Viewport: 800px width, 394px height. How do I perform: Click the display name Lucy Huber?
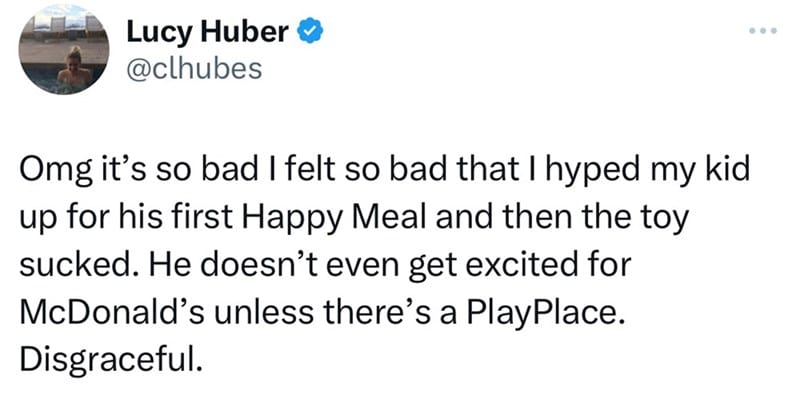(208, 33)
